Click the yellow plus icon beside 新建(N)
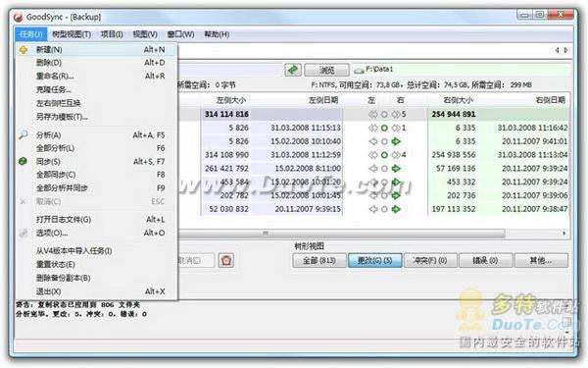 (24, 50)
